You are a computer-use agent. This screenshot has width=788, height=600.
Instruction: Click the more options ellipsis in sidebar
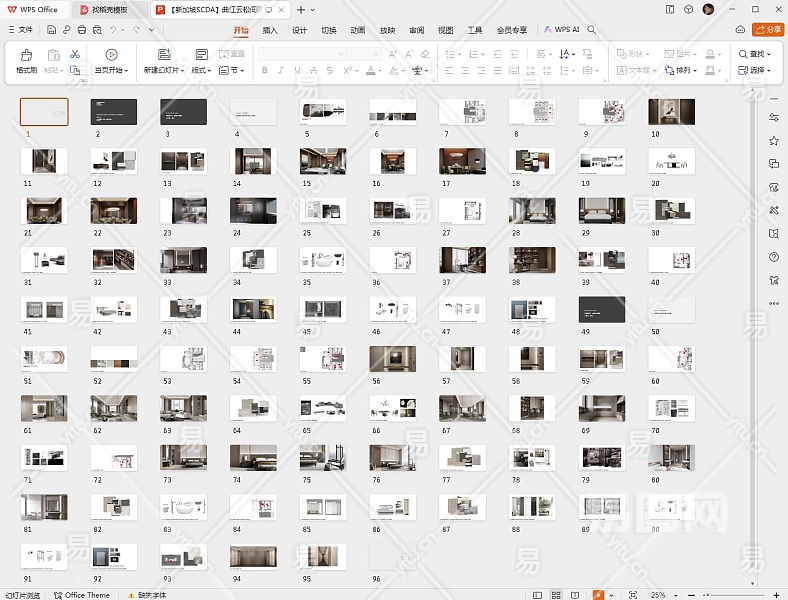click(774, 303)
